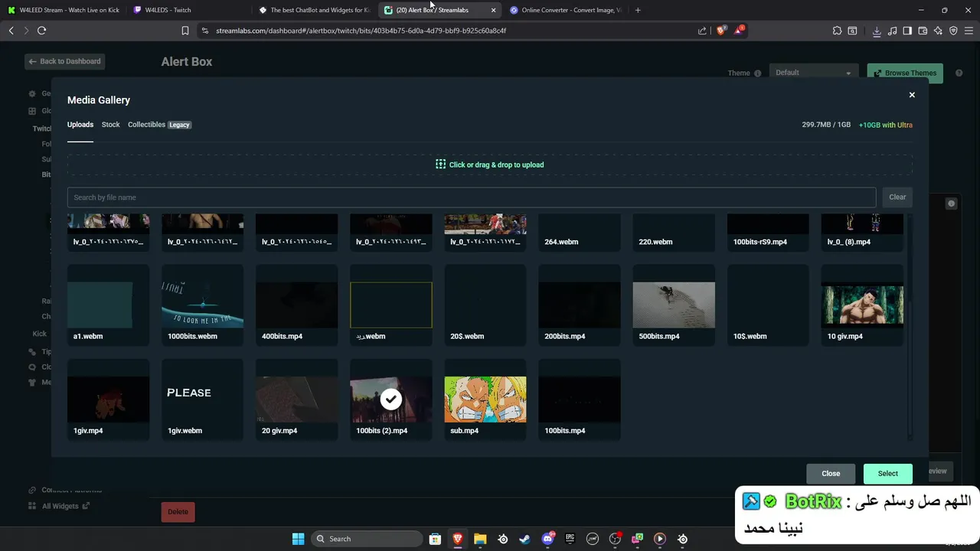Go Back to Dashboard

pos(64,61)
